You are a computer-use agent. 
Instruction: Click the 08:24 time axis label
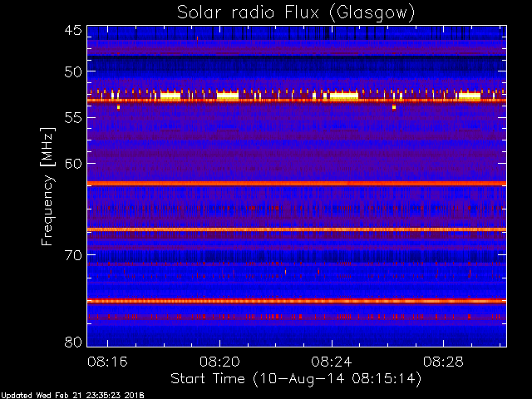332,362
